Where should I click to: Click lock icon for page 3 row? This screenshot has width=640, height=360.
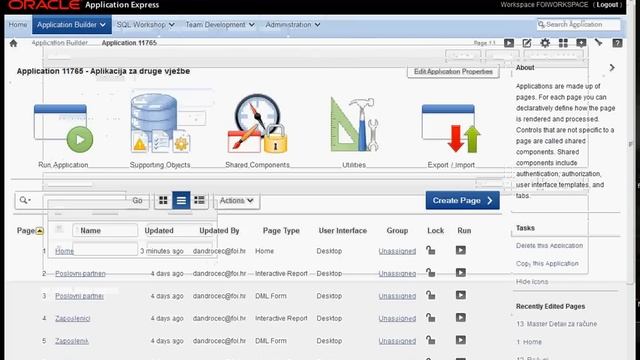[x=431, y=295]
